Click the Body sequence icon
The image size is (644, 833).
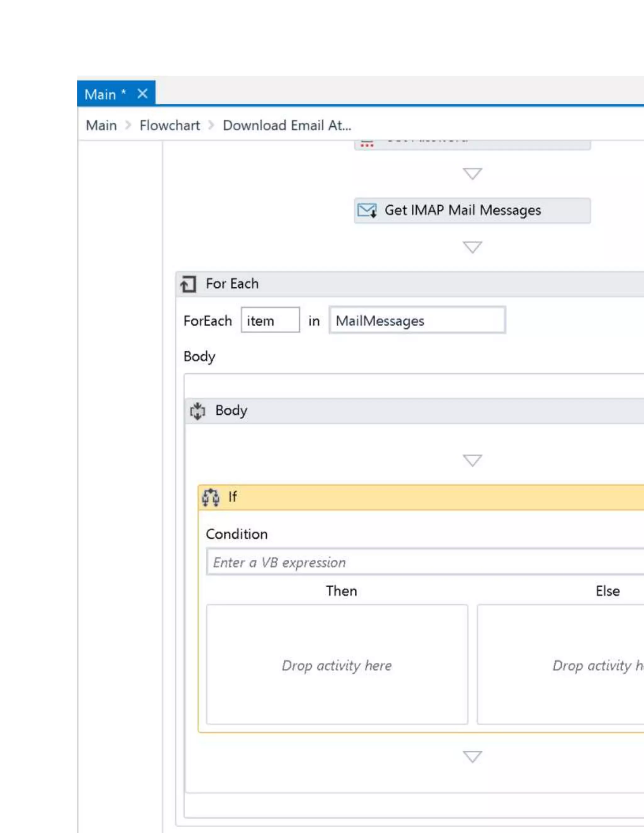[197, 411]
